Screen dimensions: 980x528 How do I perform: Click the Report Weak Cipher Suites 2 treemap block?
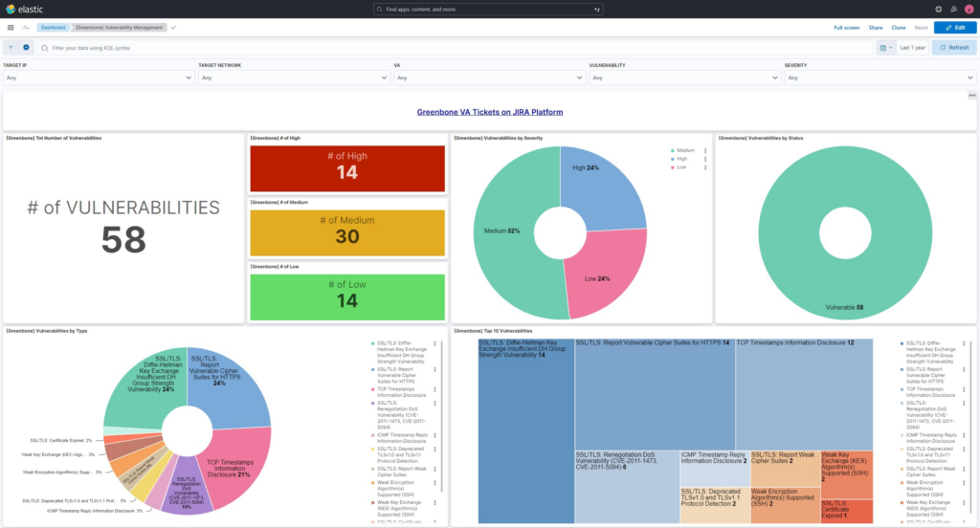click(x=785, y=469)
